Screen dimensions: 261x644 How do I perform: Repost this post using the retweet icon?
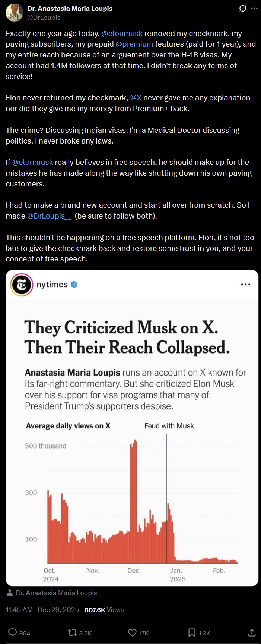click(x=72, y=632)
